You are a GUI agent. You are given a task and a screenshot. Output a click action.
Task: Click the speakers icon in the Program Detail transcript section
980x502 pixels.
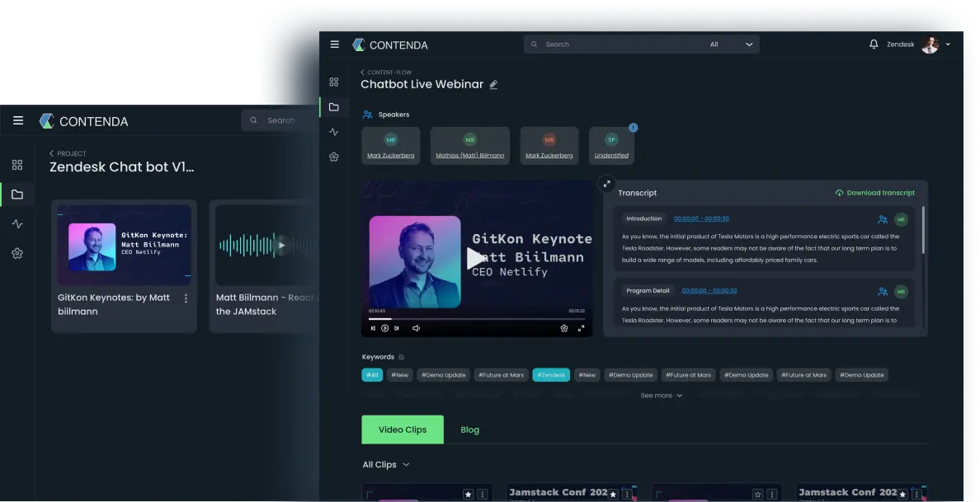pyautogui.click(x=883, y=291)
